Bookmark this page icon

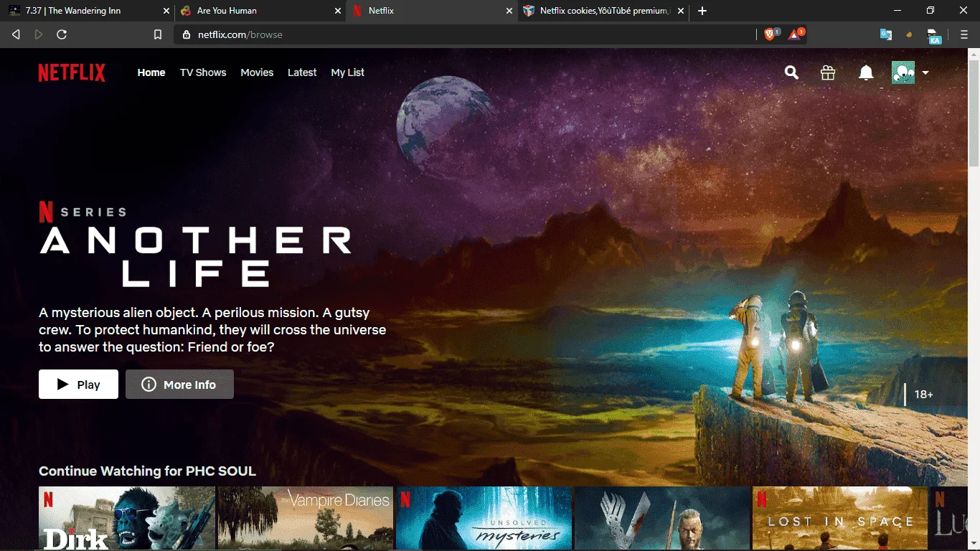(x=158, y=34)
